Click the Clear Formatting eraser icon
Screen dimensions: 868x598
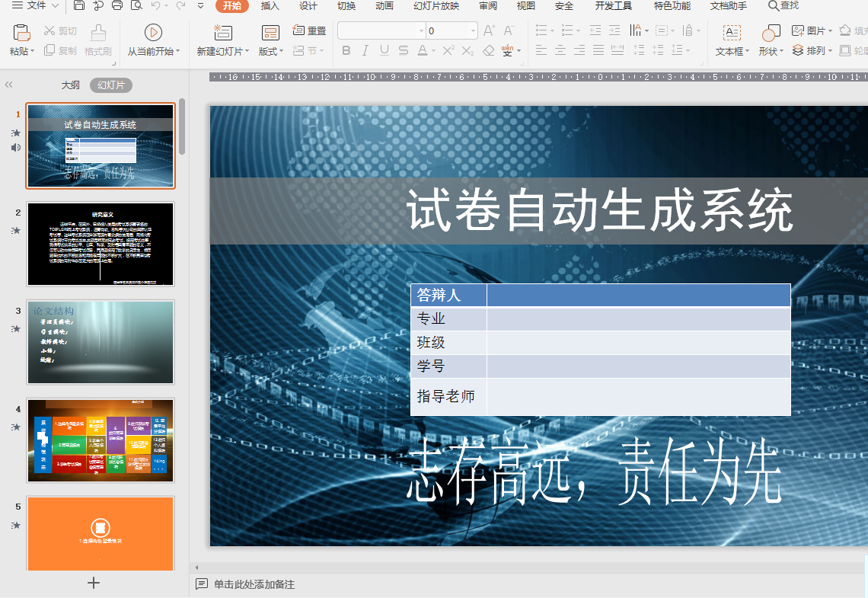488,51
